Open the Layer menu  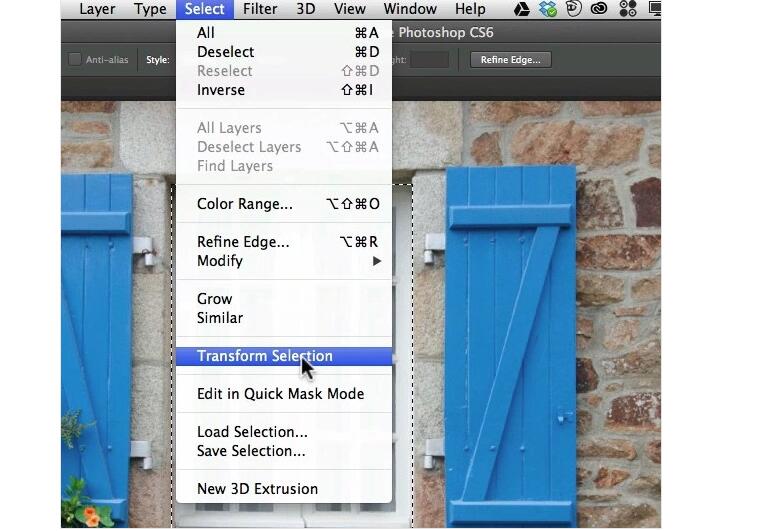pos(97,9)
